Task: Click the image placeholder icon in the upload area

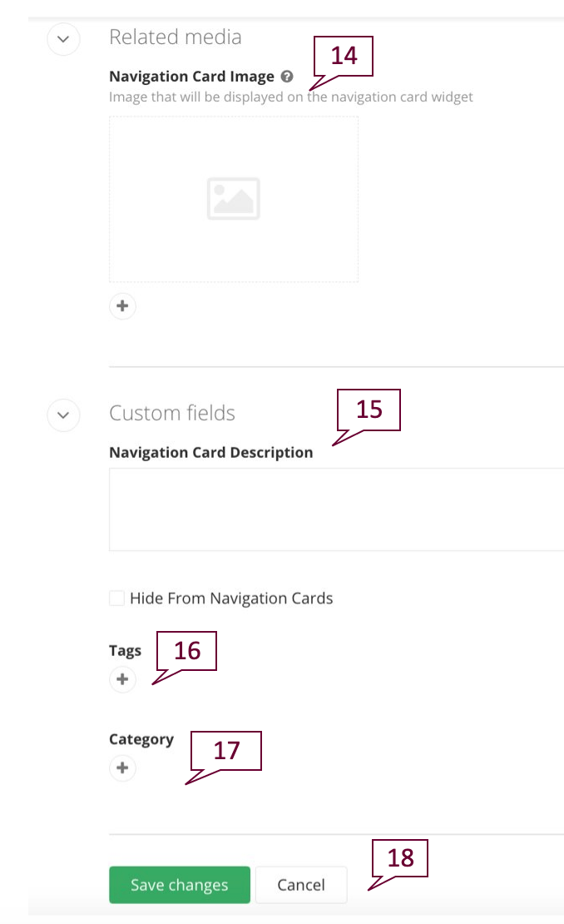Action: (234, 198)
